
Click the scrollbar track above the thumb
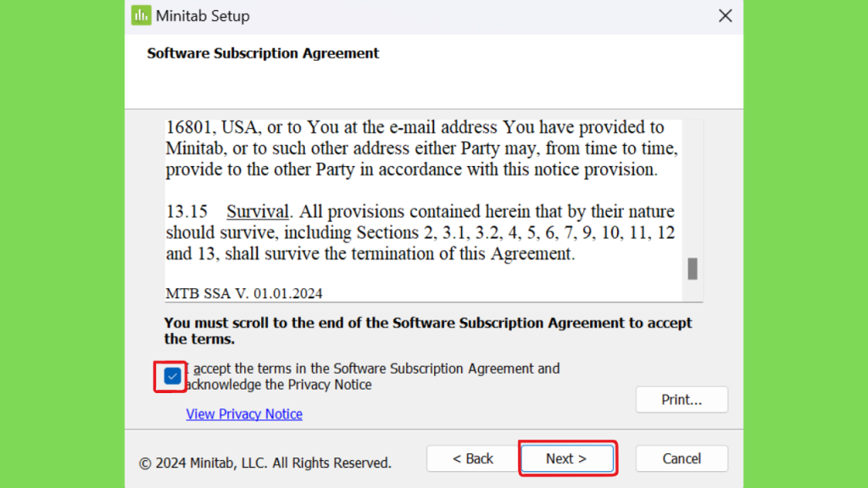693,188
